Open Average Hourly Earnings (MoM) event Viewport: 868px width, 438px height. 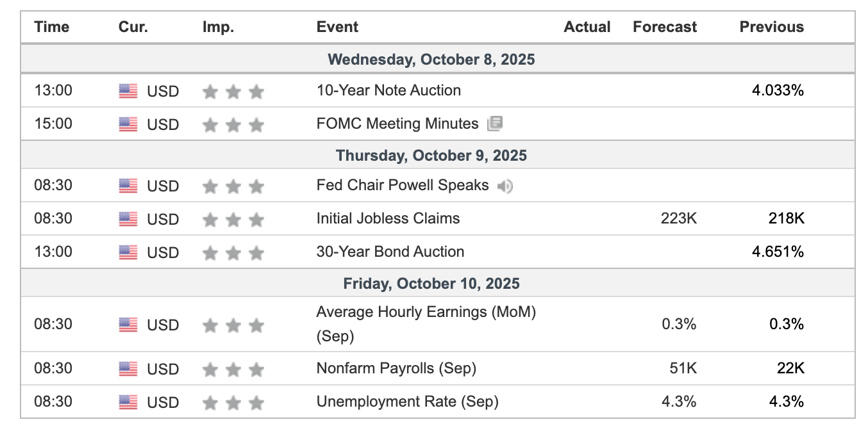(426, 312)
